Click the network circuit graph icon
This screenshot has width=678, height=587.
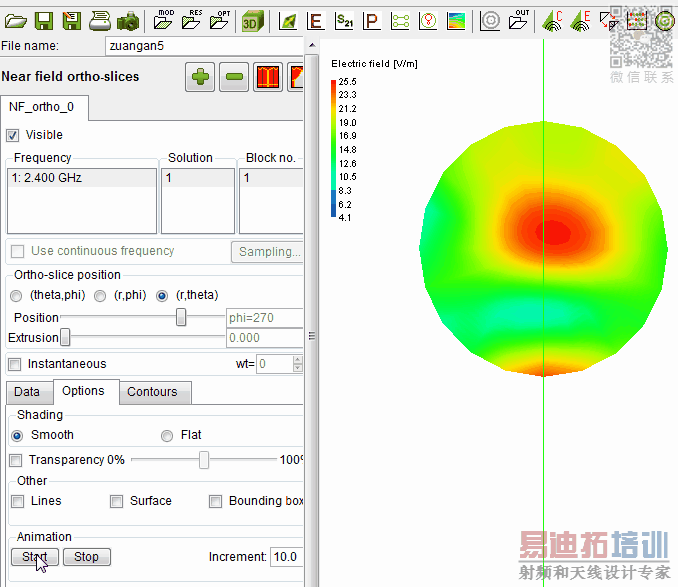(400, 21)
